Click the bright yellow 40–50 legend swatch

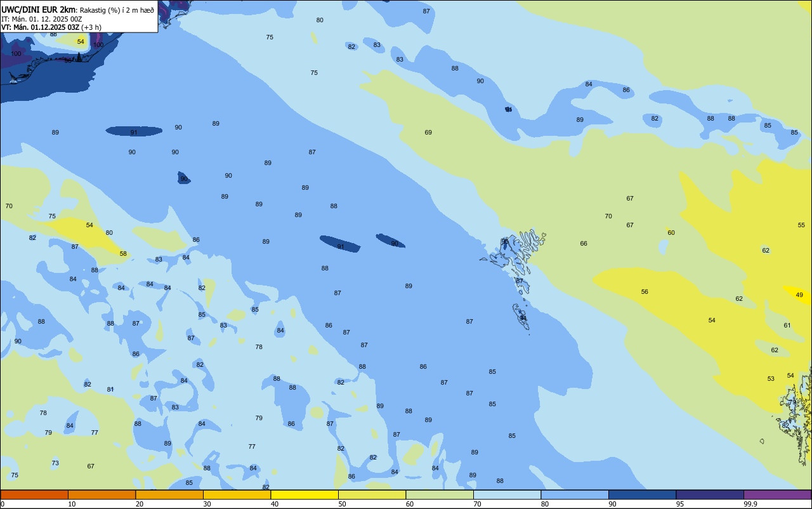pyautogui.click(x=304, y=494)
